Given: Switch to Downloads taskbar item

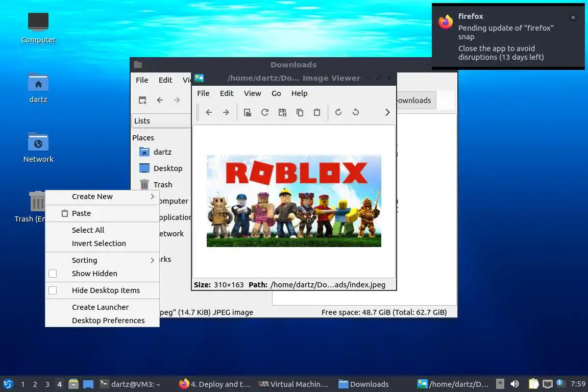Looking at the screenshot, I should (363, 384).
